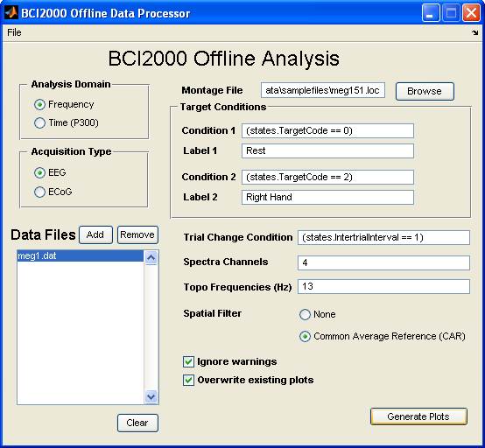Click Generate Plots

pos(418,416)
